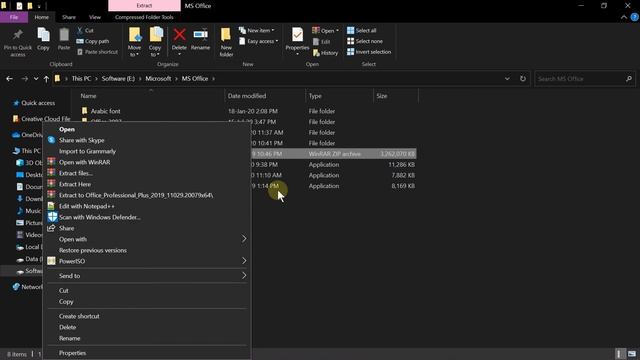
Task: Click Paste shortcut in ribbon
Action: click(97, 52)
